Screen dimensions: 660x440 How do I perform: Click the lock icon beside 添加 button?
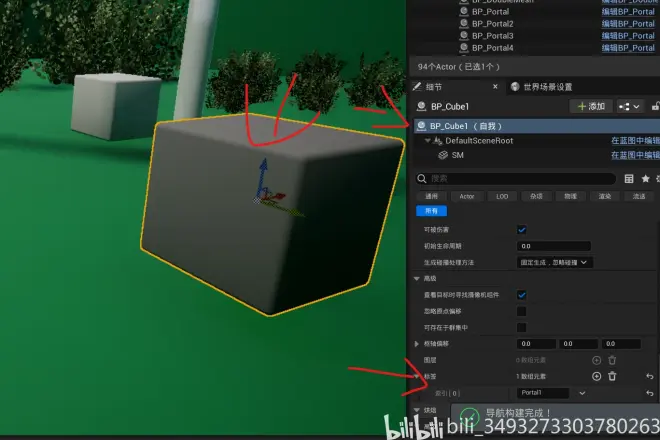click(656, 107)
